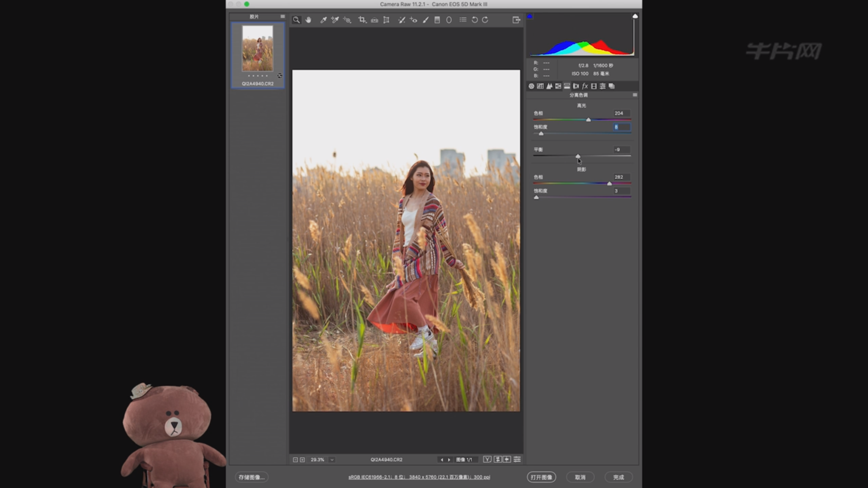Select the White Balance eyedropper tool

point(323,20)
